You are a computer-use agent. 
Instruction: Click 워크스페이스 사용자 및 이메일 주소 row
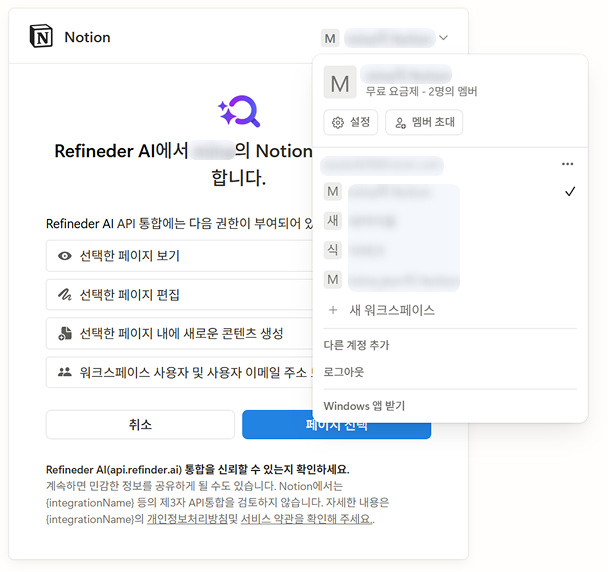click(179, 372)
